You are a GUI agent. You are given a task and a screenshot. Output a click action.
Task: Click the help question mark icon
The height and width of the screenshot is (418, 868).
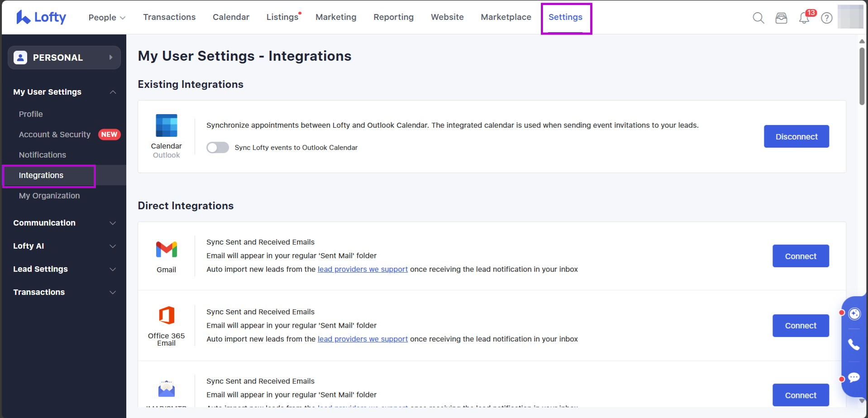point(827,18)
